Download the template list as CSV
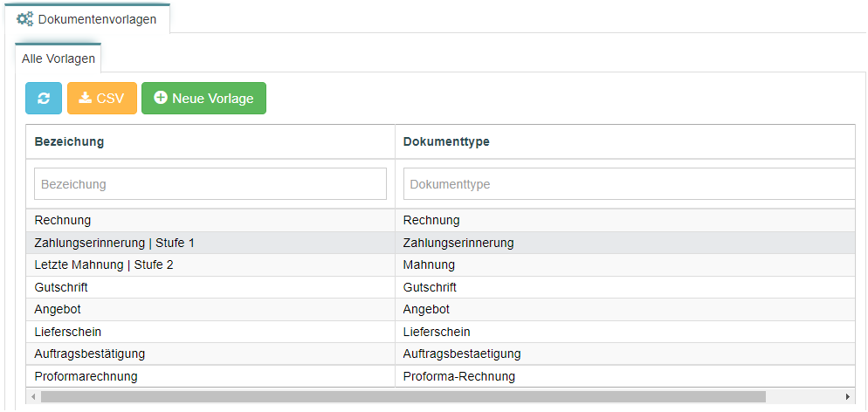Image resolution: width=868 pixels, height=412 pixels. [102, 99]
